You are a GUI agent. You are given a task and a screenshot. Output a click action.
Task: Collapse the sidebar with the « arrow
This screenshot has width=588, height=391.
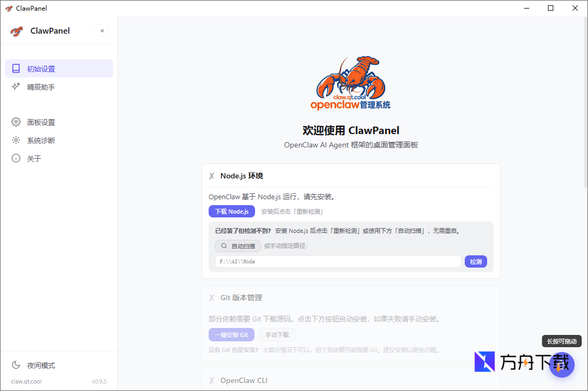102,30
